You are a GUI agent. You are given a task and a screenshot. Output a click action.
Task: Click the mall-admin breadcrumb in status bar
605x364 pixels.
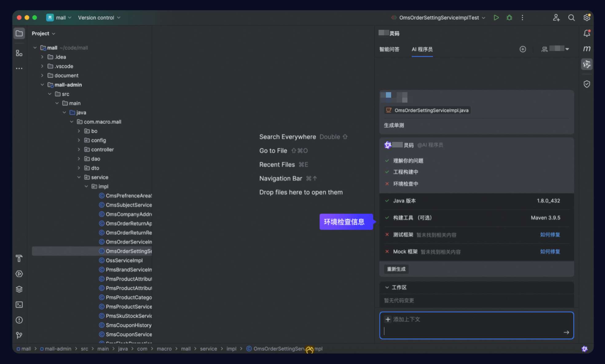pos(56,349)
